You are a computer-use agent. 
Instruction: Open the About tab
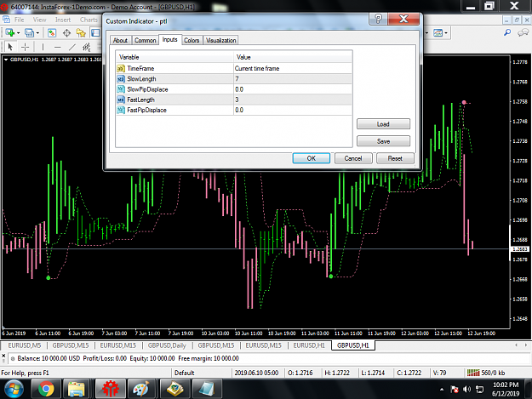click(x=120, y=40)
